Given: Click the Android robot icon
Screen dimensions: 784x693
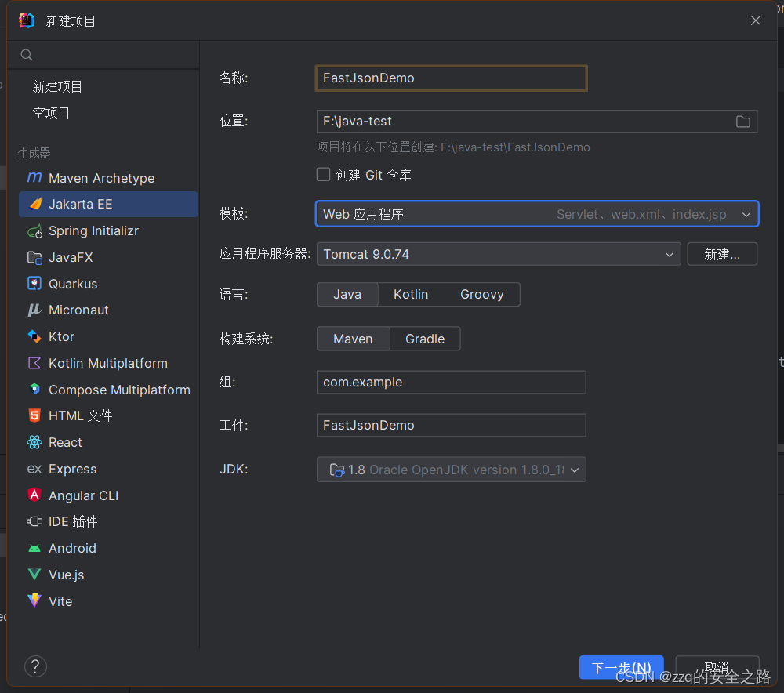Looking at the screenshot, I should click(x=34, y=549).
